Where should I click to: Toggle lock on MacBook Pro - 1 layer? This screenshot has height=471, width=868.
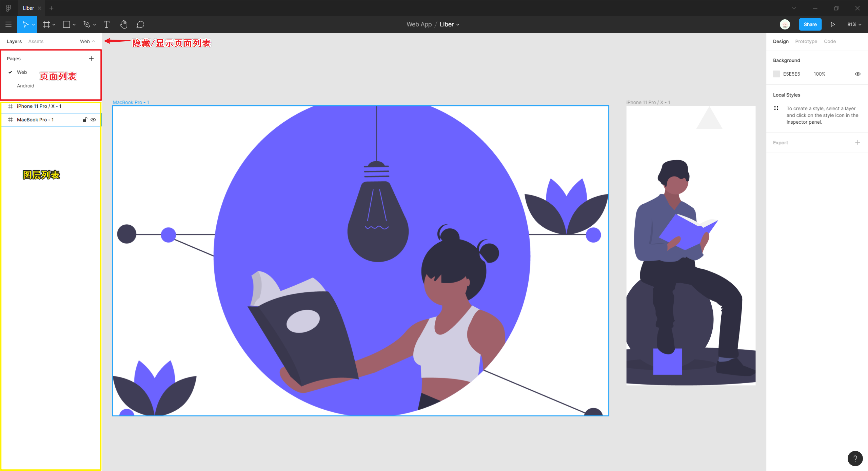pyautogui.click(x=85, y=120)
